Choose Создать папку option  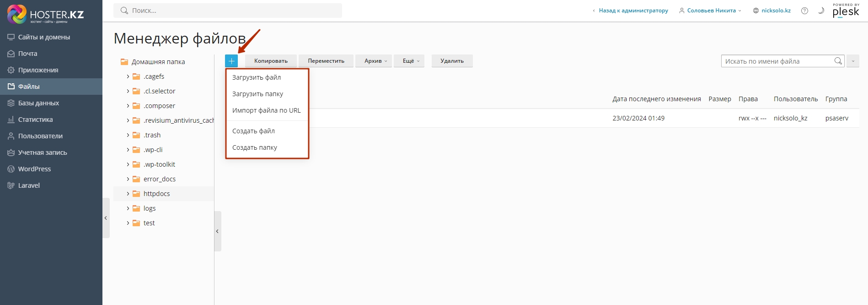click(268, 147)
